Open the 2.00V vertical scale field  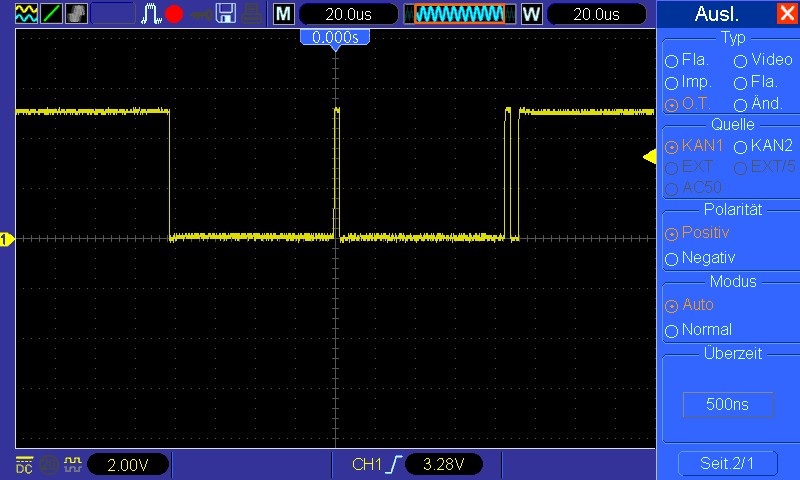point(128,464)
